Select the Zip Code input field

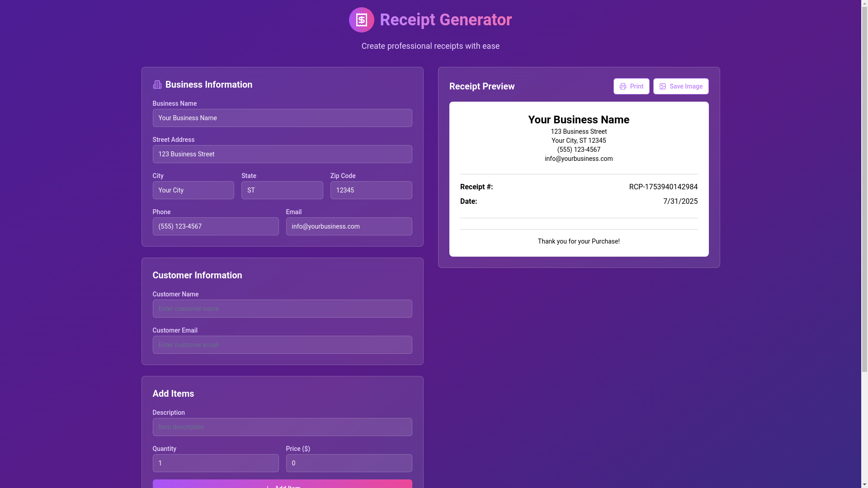(371, 190)
